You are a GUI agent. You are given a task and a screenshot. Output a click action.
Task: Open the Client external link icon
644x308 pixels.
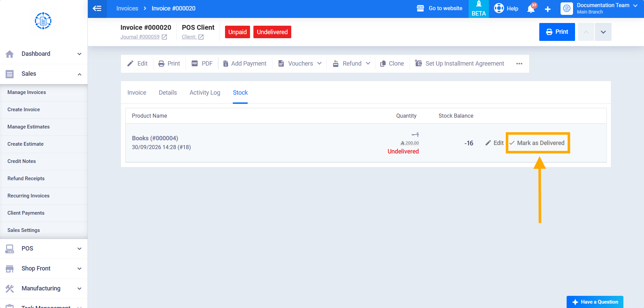201,37
